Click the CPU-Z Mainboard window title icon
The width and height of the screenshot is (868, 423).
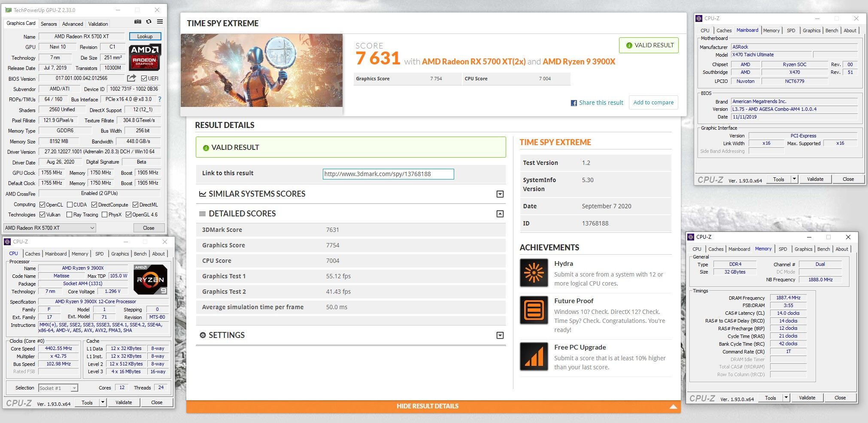(x=699, y=18)
